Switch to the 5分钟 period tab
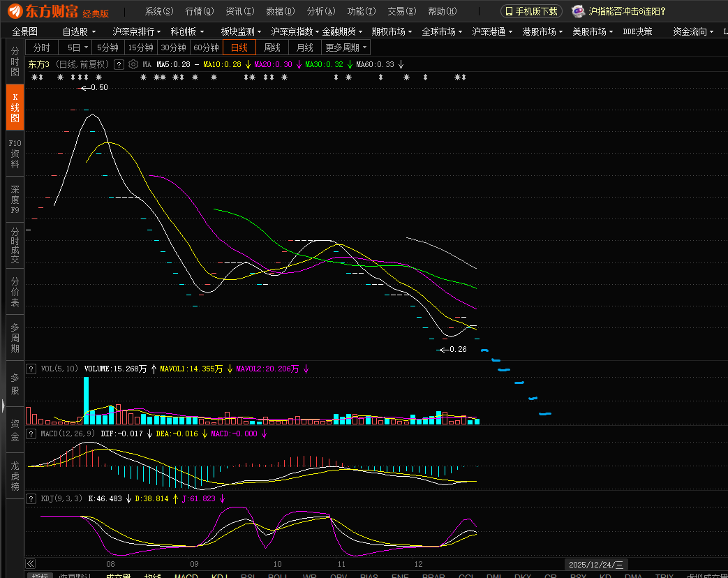Viewport: 728px width, 578px height. [107, 47]
